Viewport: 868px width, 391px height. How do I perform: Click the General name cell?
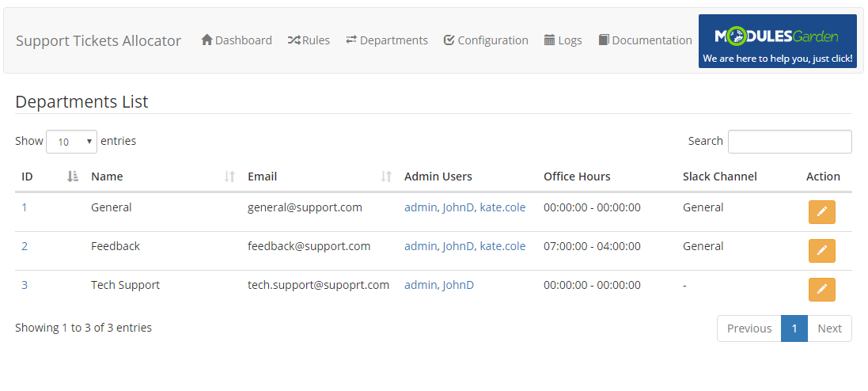pyautogui.click(x=112, y=207)
